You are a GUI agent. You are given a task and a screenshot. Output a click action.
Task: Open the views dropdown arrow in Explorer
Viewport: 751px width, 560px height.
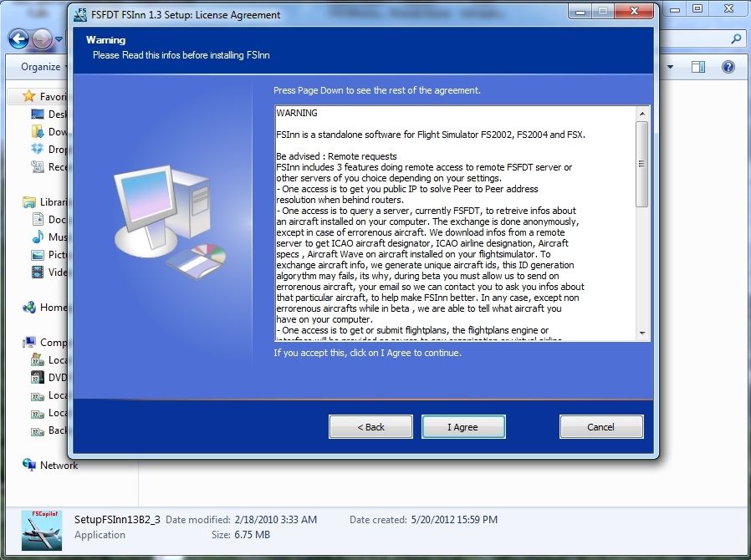tap(670, 67)
